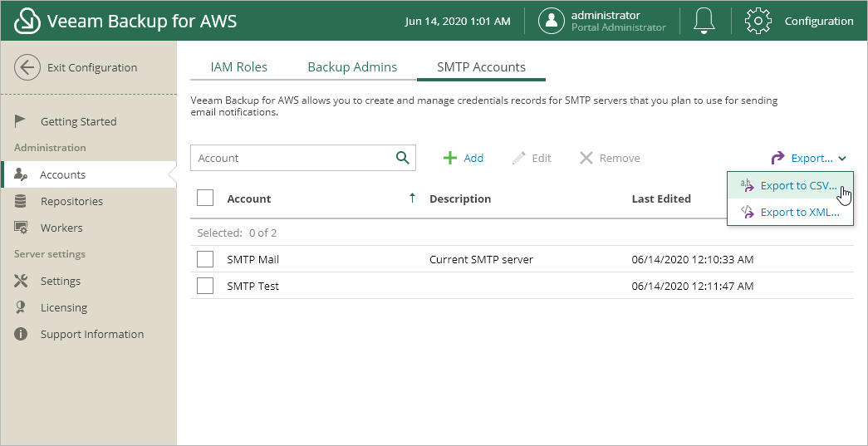868x446 pixels.
Task: Click the Jun 14, 2020 1:01 AM date
Action: [x=457, y=22]
